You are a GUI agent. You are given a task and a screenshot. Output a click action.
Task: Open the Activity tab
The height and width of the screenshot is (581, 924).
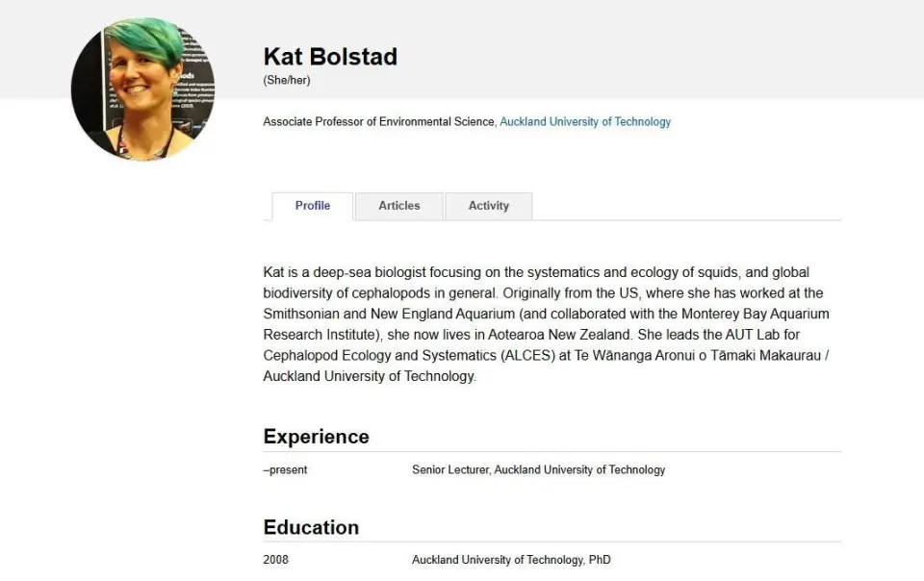coord(489,206)
